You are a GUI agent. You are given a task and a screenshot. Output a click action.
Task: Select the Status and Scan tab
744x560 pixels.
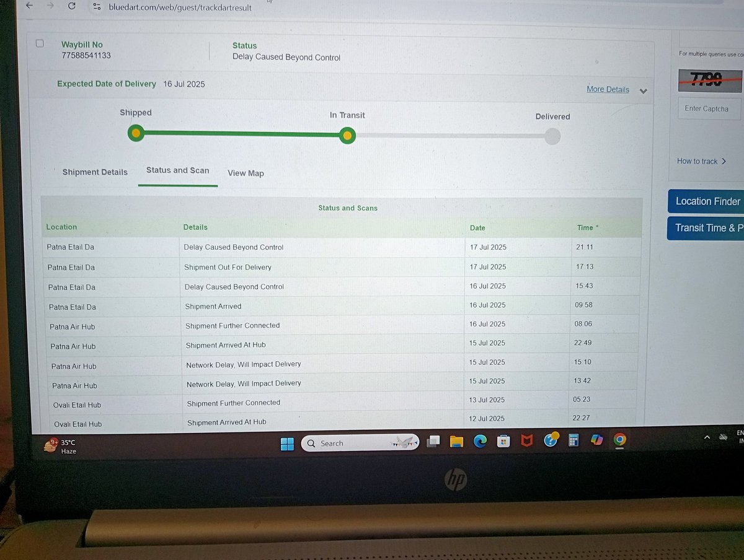178,170
